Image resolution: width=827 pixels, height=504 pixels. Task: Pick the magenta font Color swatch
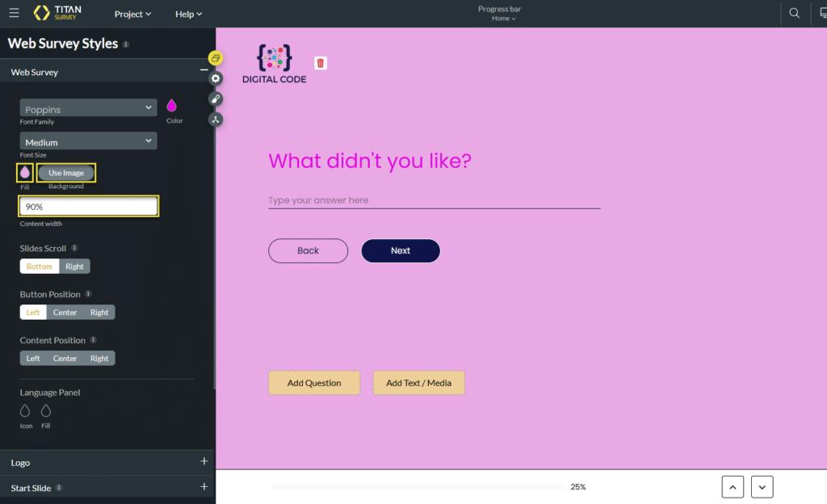[172, 106]
